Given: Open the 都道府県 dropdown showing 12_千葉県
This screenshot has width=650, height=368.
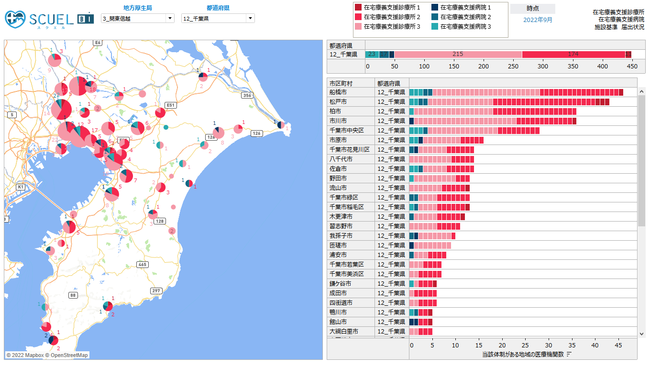Looking at the screenshot, I should (218, 18).
